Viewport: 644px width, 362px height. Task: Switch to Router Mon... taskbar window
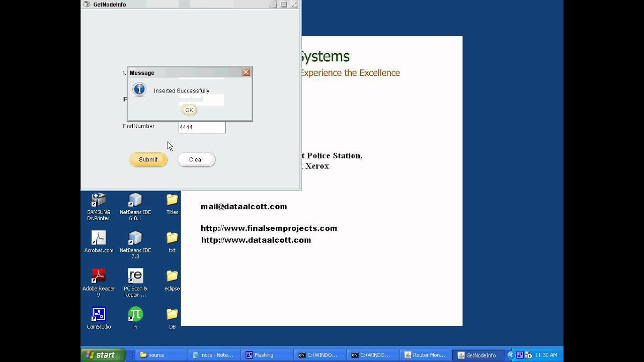[425, 355]
